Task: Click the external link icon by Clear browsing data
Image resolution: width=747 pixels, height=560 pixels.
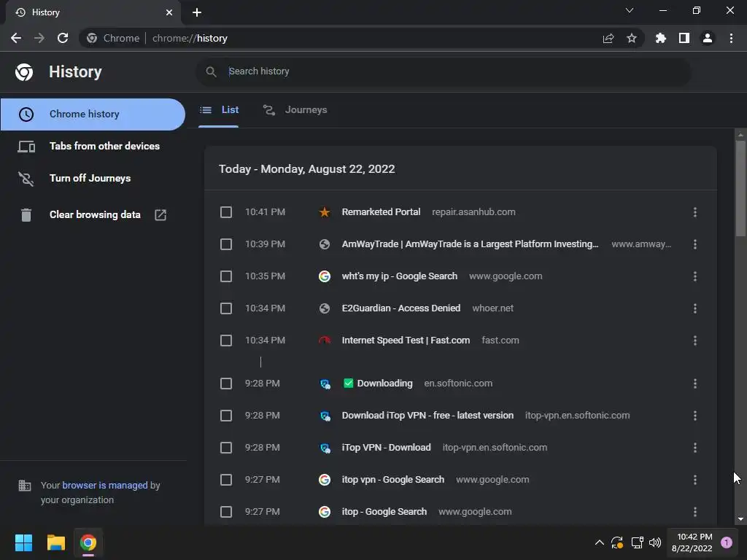Action: 160,215
